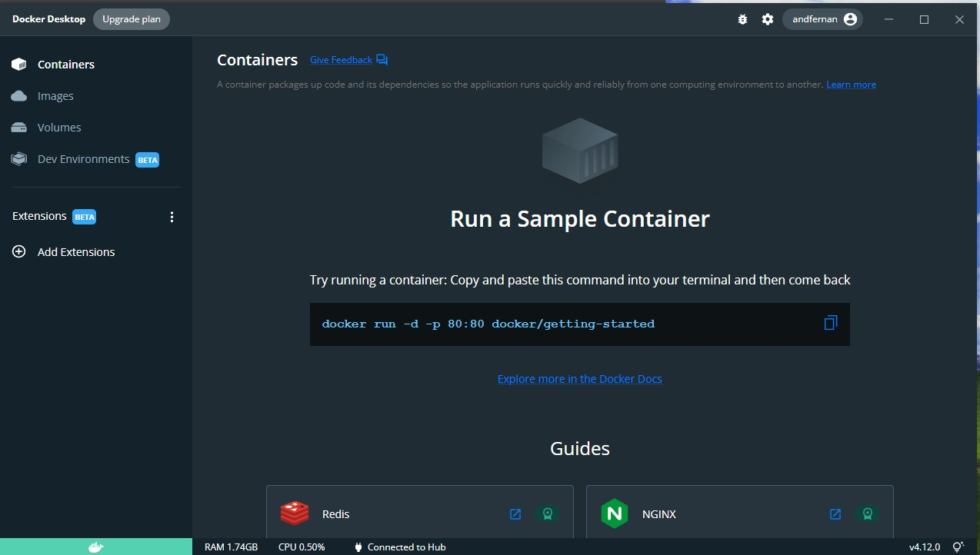Click the v4.12.0 version label
Screen dimensions: 980x555
click(925, 547)
